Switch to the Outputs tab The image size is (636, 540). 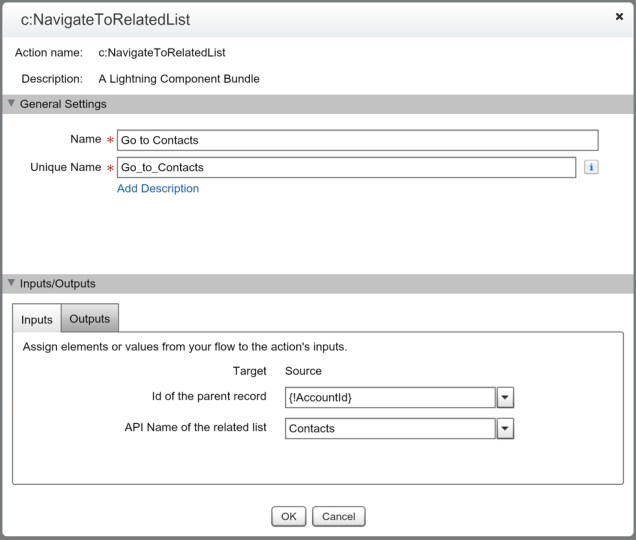point(90,319)
